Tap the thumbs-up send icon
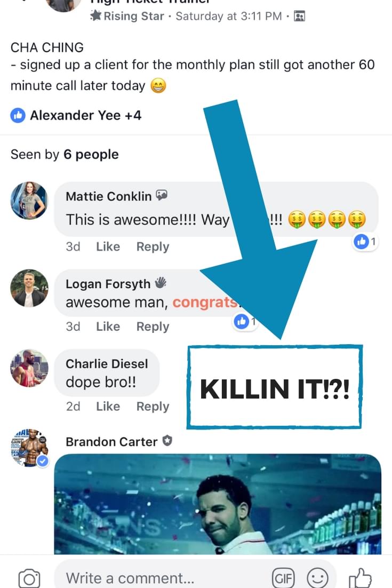This screenshot has width=392, height=588. click(x=360, y=578)
